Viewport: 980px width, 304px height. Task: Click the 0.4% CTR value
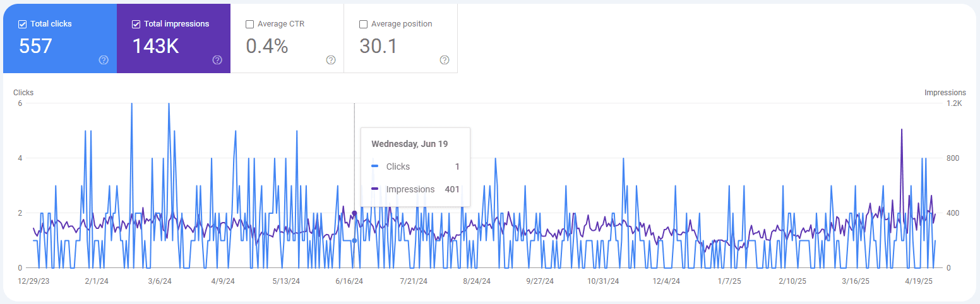[x=266, y=46]
